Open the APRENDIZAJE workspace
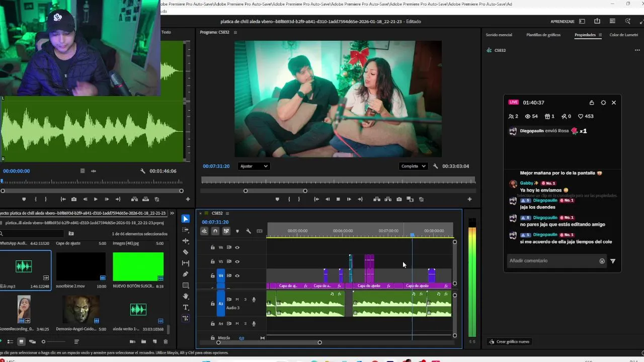This screenshot has height=362, width=644. pos(562,22)
